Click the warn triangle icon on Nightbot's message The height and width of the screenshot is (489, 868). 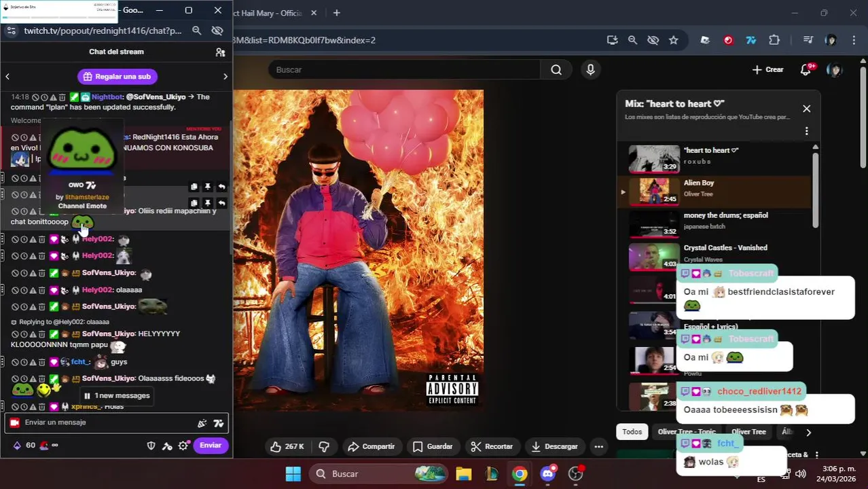[x=53, y=97]
